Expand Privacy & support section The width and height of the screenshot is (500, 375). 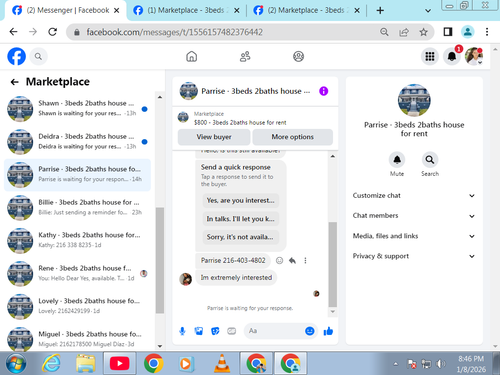pos(413,256)
